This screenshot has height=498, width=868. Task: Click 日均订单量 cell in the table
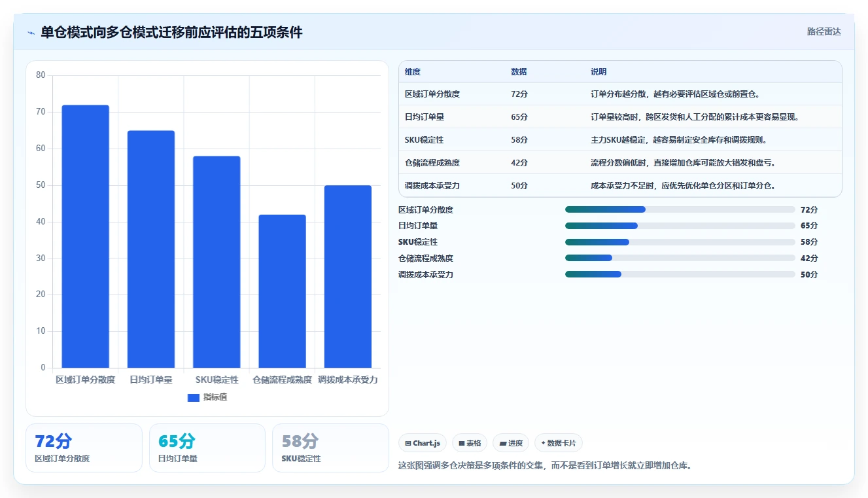425,117
